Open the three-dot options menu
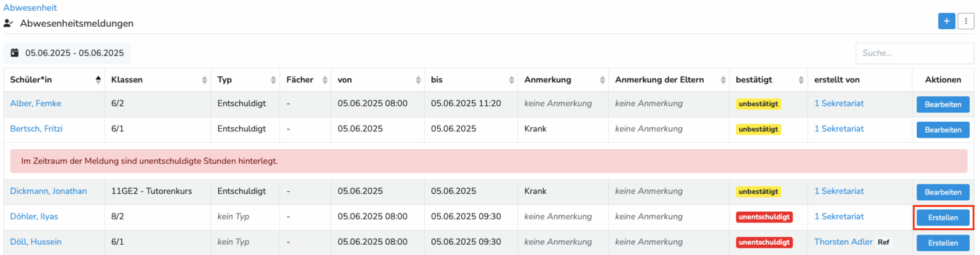Screen dimensions: 980x255 coord(966,21)
